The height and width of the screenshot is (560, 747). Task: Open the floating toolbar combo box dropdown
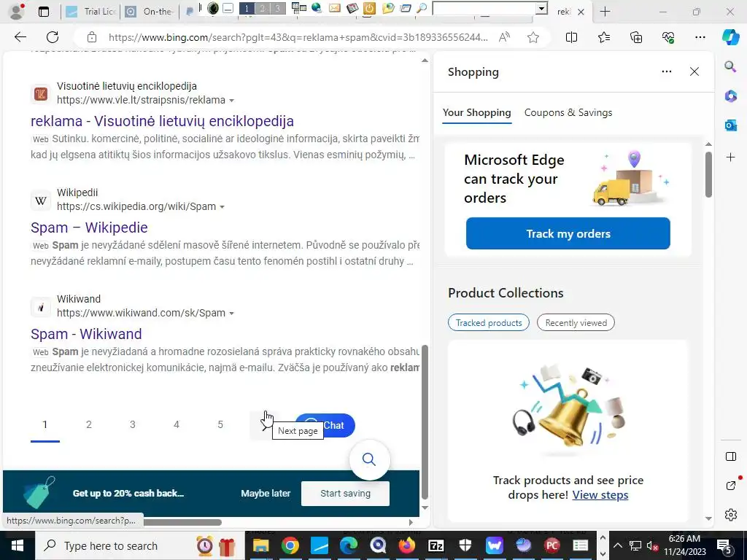[541, 8]
